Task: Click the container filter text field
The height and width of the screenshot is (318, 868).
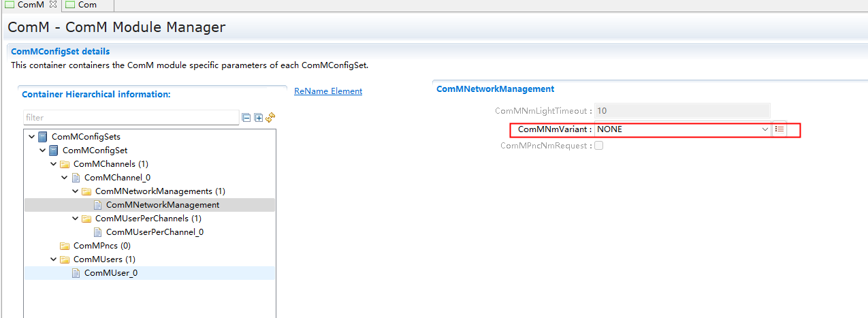Action: (x=131, y=118)
